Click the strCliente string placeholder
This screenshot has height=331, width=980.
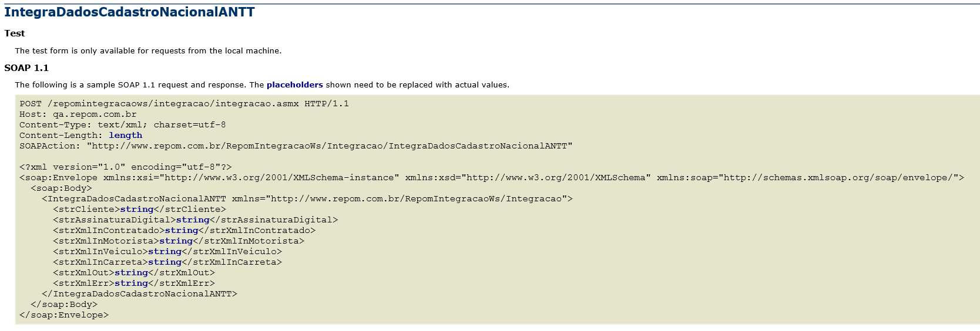pyautogui.click(x=137, y=209)
